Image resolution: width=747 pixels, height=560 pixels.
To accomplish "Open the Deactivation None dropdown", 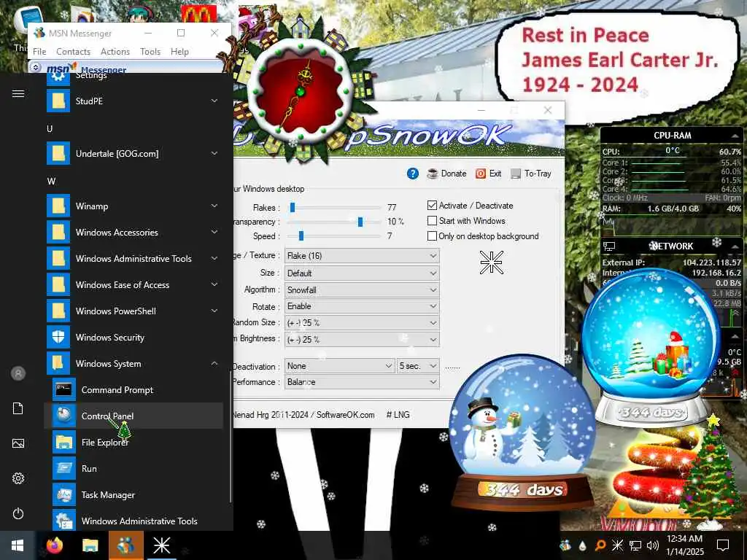I will 340,366.
